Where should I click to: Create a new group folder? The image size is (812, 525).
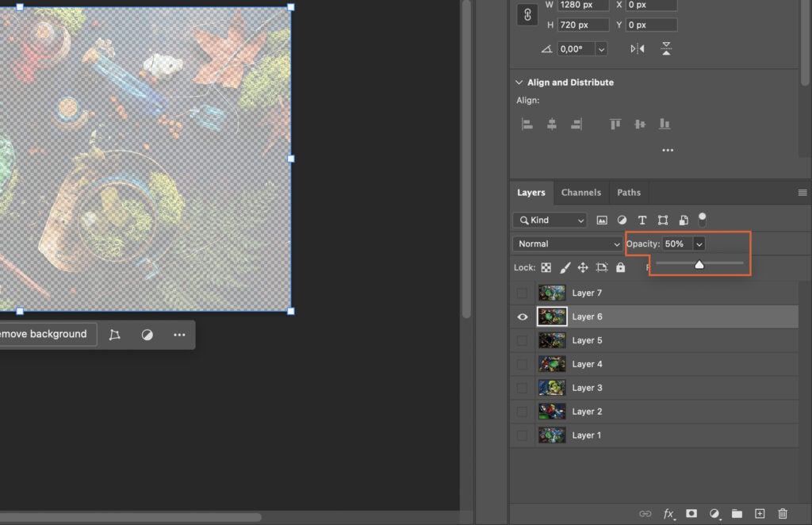pyautogui.click(x=736, y=513)
